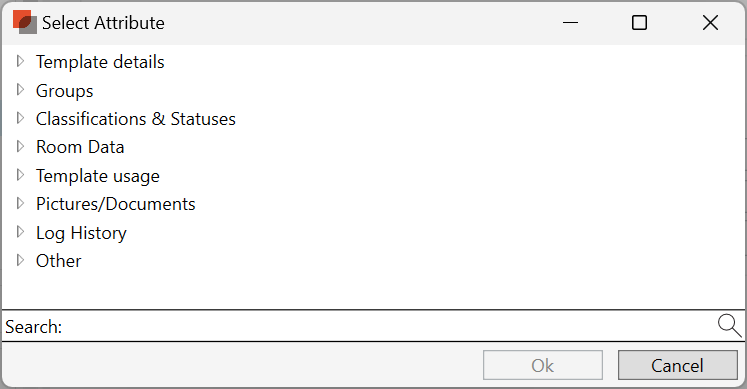
Task: Focus the Search input field
Action: [388, 326]
